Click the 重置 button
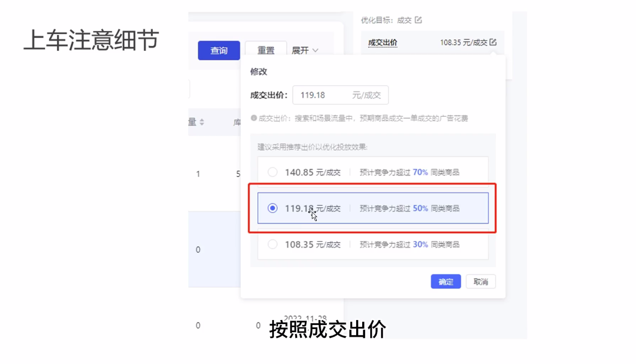The width and height of the screenshot is (636, 364). (266, 50)
